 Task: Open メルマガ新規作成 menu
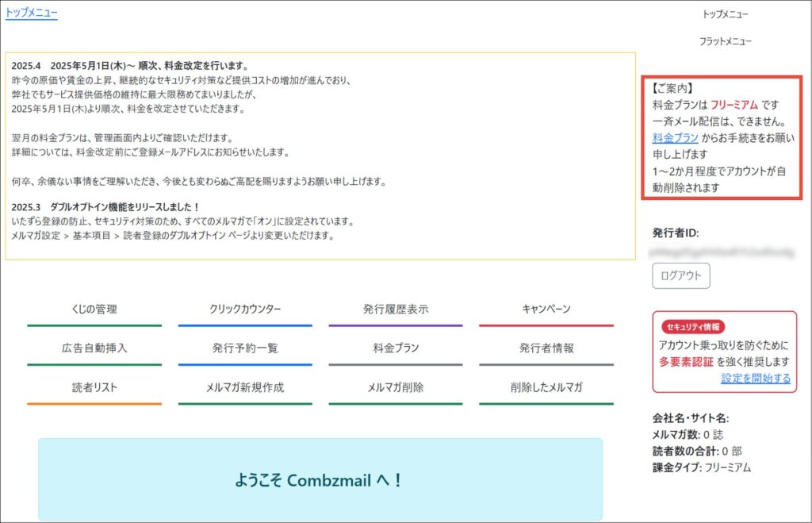[x=245, y=388]
